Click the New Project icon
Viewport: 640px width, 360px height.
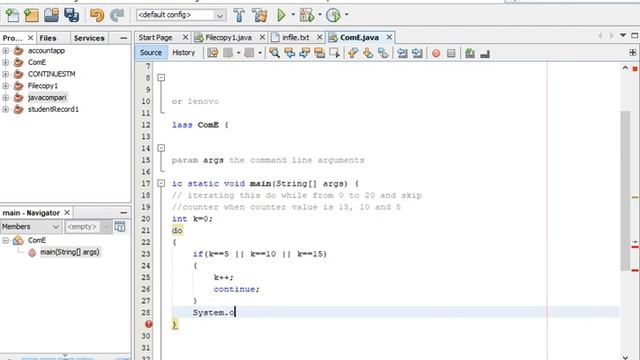click(31, 15)
